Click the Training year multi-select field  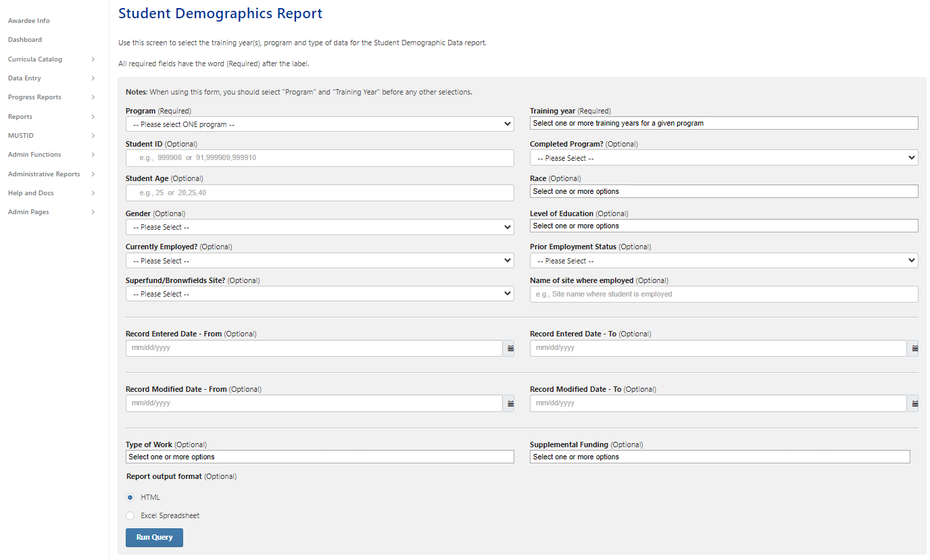[723, 124]
